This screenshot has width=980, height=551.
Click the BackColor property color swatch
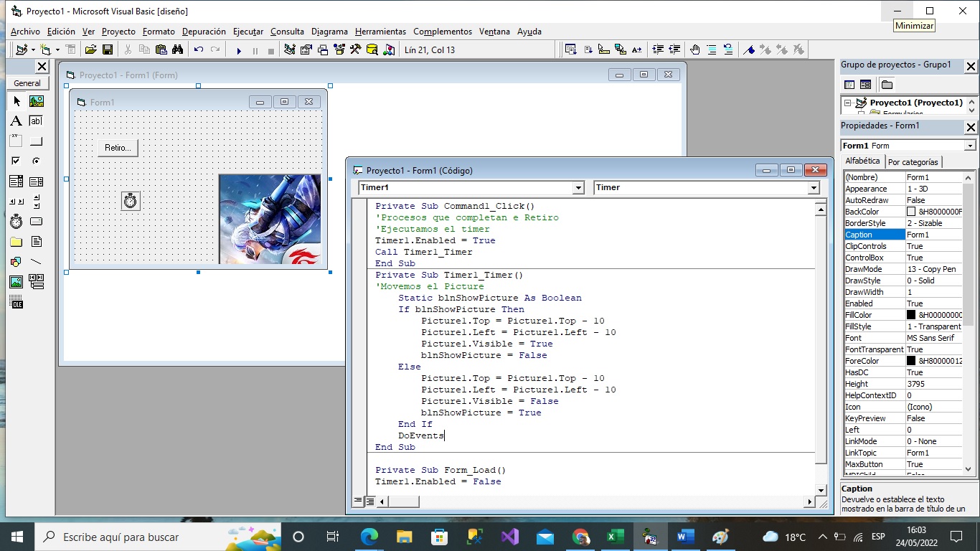click(x=911, y=212)
